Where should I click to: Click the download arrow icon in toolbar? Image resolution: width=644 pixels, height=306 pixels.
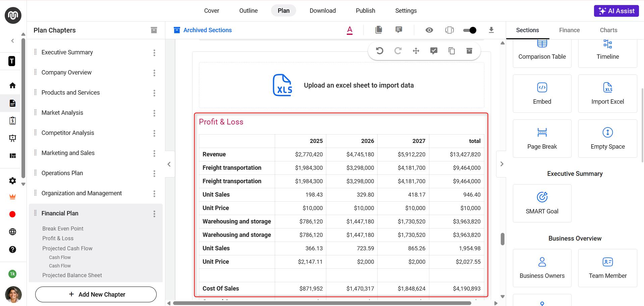coord(491,30)
